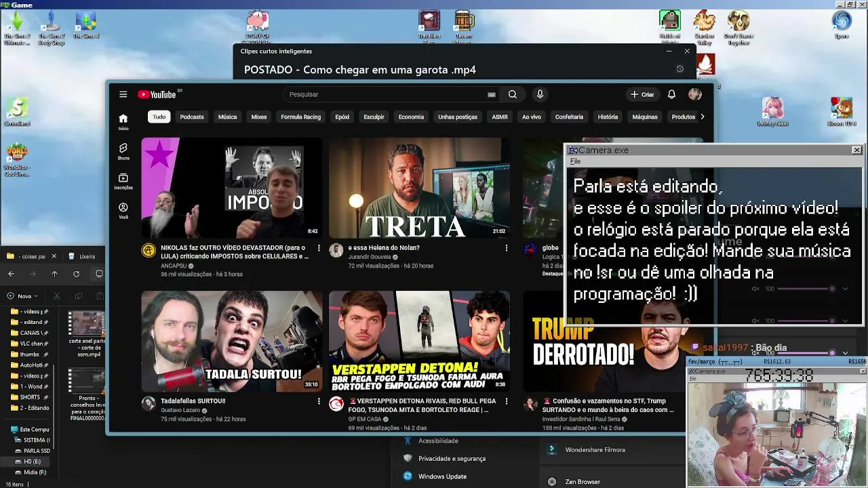Open options for 'e essa Helena do Nolan?'
Screen dimensions: 868x488
506,248
